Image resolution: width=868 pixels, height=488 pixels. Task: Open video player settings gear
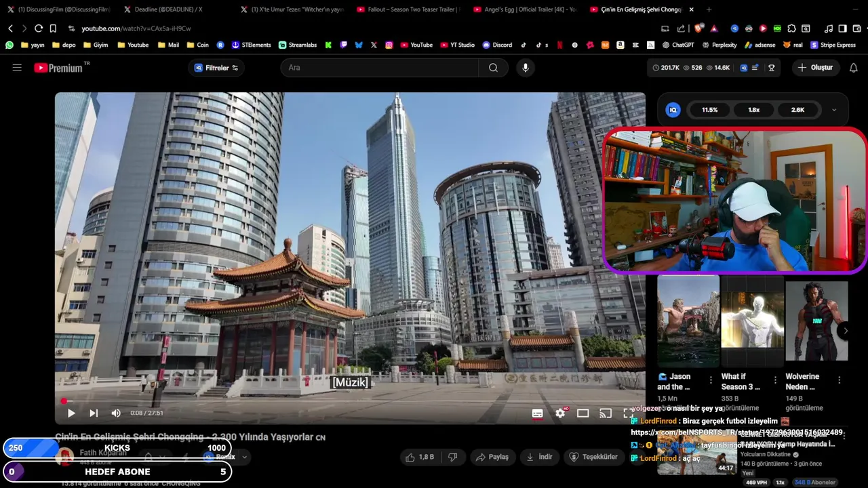point(561,413)
